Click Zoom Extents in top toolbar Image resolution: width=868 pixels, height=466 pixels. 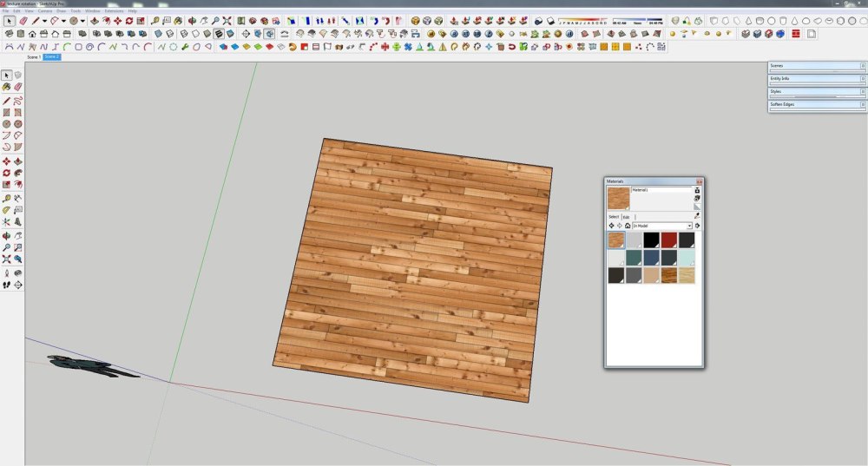pyautogui.click(x=227, y=21)
